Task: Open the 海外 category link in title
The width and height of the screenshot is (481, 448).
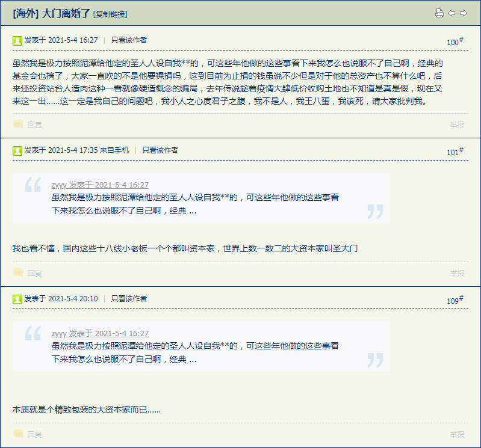Action: (25, 13)
